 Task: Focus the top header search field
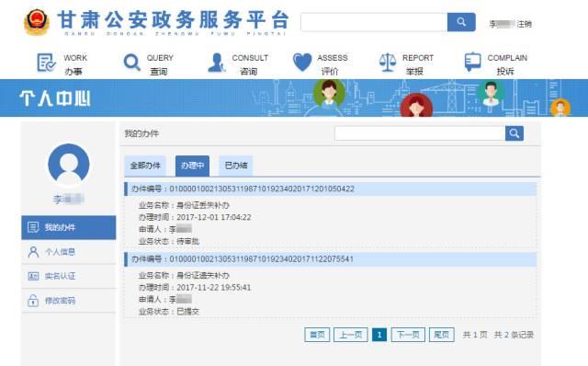374,22
